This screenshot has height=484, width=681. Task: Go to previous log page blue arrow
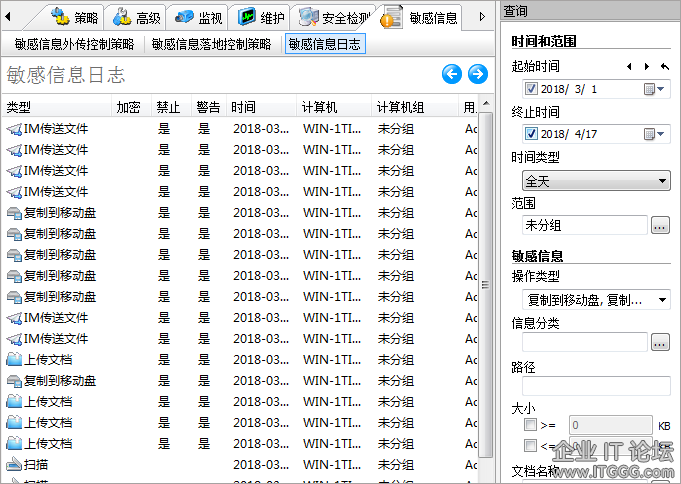(x=452, y=74)
